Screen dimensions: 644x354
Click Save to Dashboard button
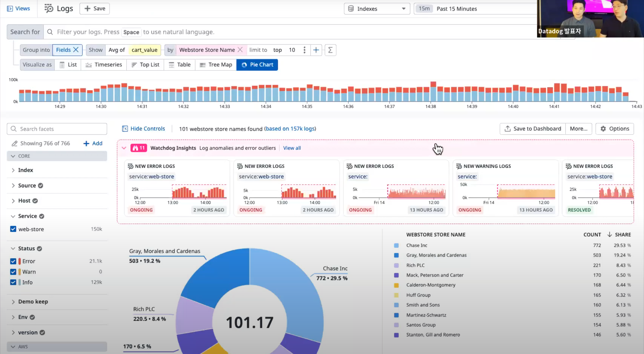point(533,129)
